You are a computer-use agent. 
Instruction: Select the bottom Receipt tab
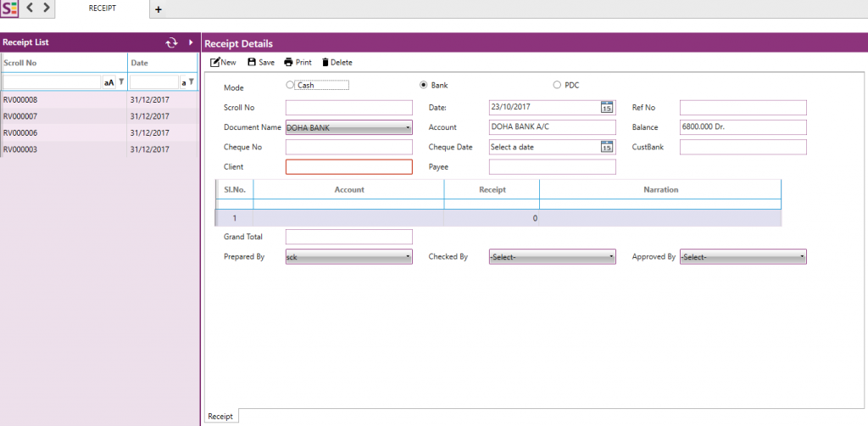221,417
